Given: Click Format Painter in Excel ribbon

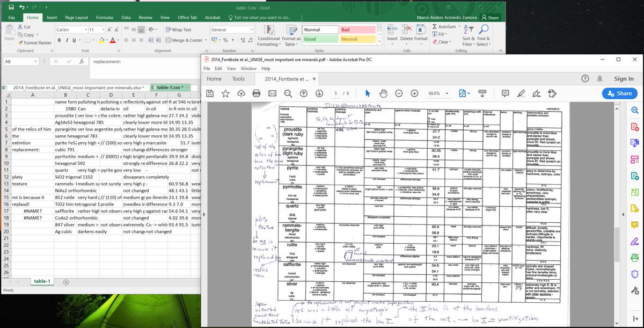Looking at the screenshot, I should pos(34,42).
